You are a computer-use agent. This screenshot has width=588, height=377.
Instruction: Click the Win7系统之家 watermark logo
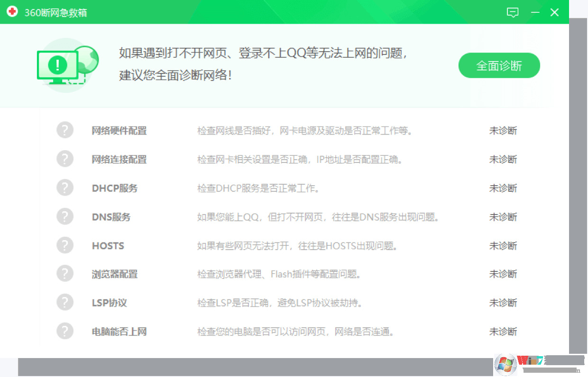pyautogui.click(x=505, y=365)
